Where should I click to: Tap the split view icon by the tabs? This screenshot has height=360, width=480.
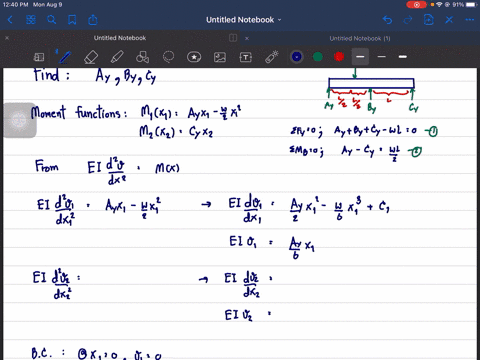pyautogui.click(x=233, y=38)
